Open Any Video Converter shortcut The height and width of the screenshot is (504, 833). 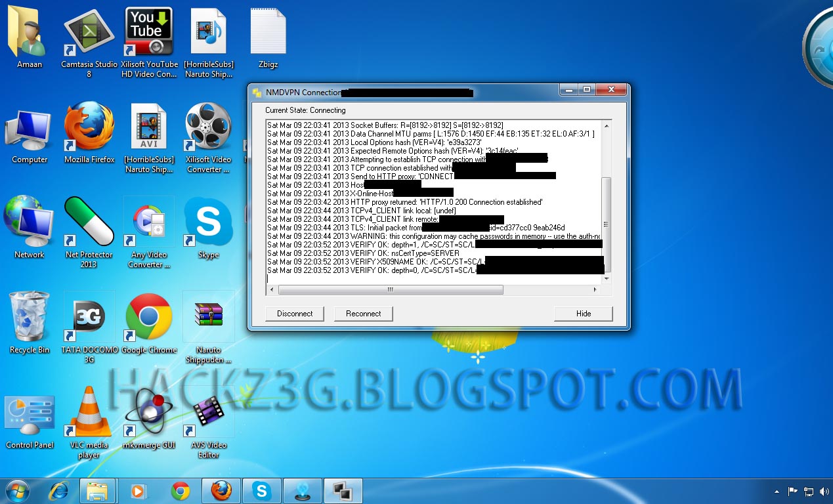(x=149, y=233)
